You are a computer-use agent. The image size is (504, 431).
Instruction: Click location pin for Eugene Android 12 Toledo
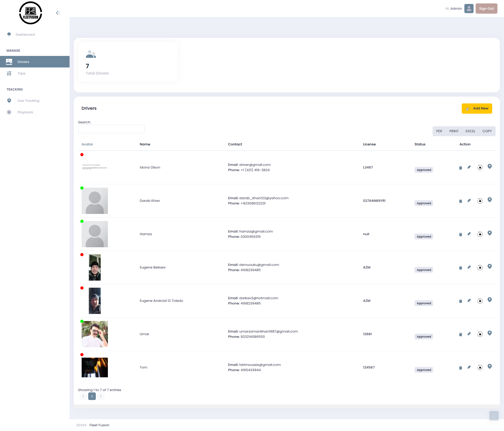click(490, 300)
